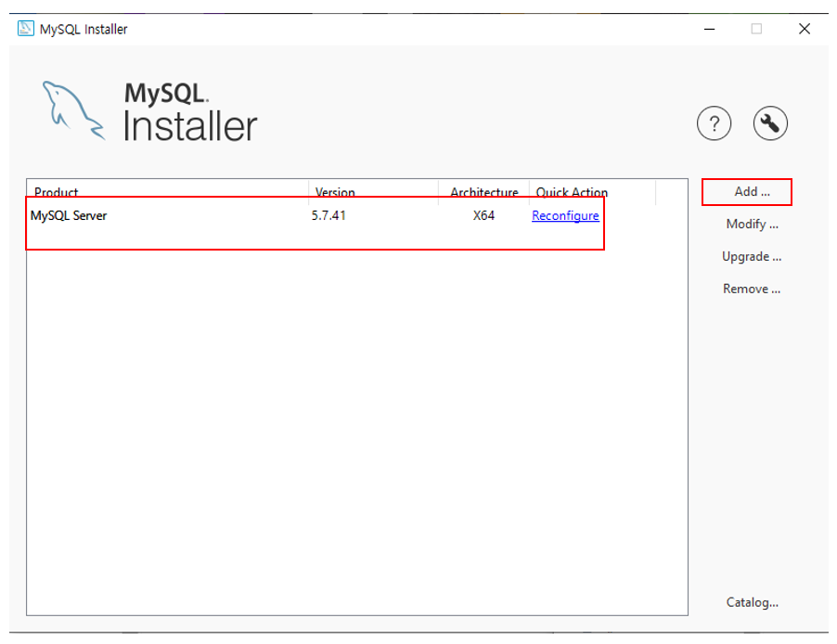Viewport: 837px width, 644px height.
Task: Click the Modify ... button
Action: [x=752, y=224]
